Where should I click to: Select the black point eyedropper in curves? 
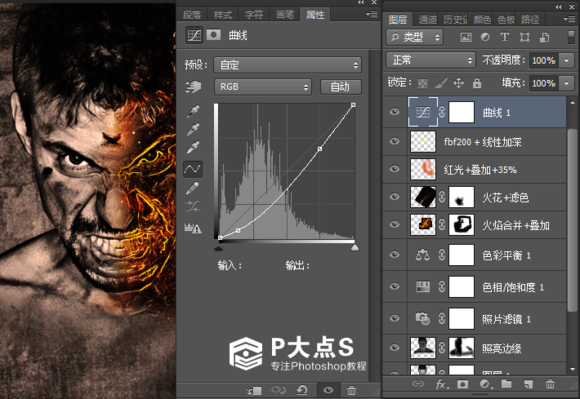point(193,111)
